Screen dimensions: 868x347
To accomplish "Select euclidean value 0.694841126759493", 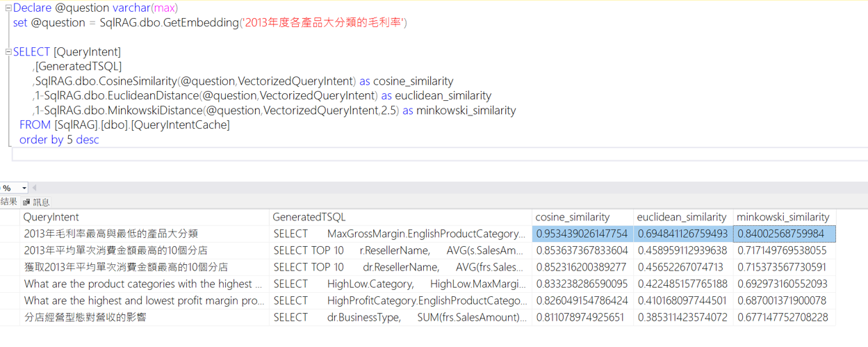I will [x=683, y=234].
